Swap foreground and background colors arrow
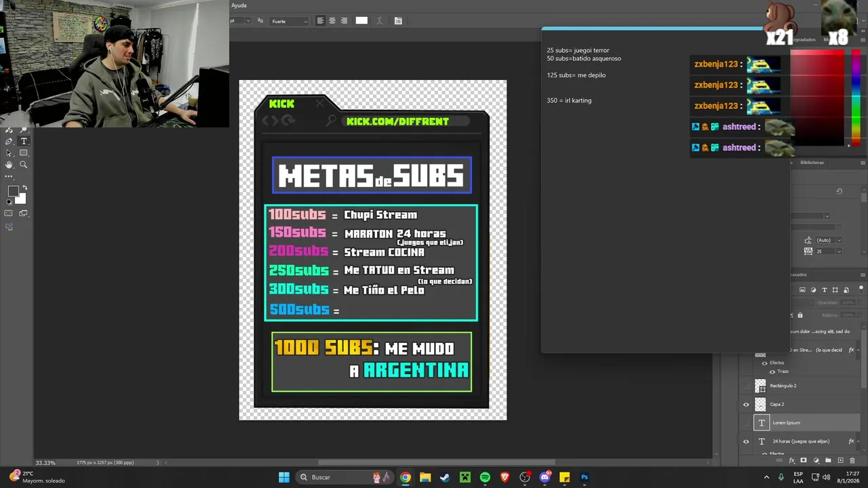Screen dimensions: 868x488 click(24, 188)
